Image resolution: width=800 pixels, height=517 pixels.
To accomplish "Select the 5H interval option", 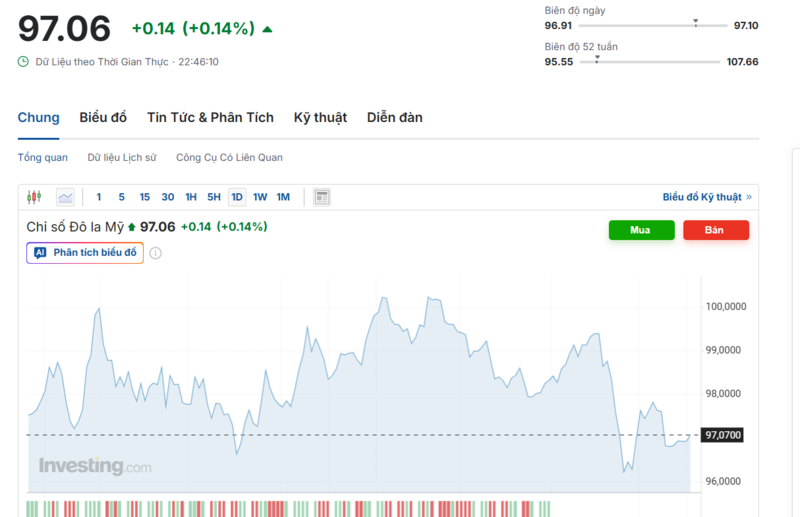I will coord(214,197).
